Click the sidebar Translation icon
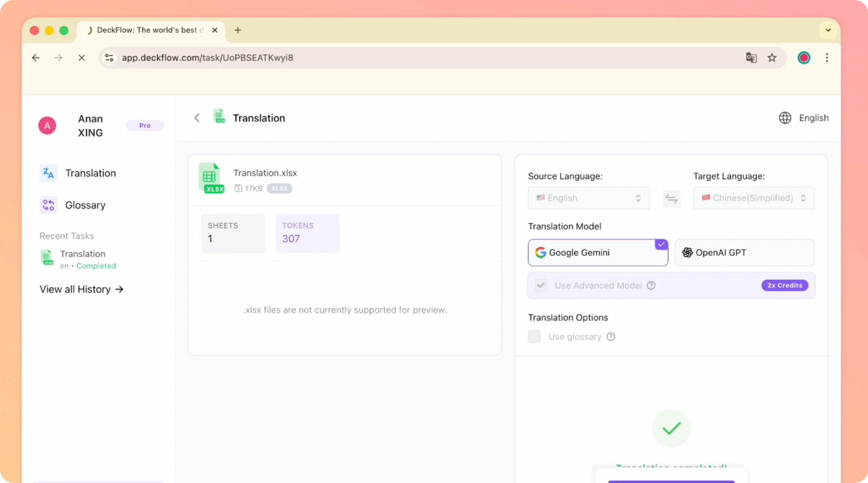The width and height of the screenshot is (868, 483). (x=48, y=173)
